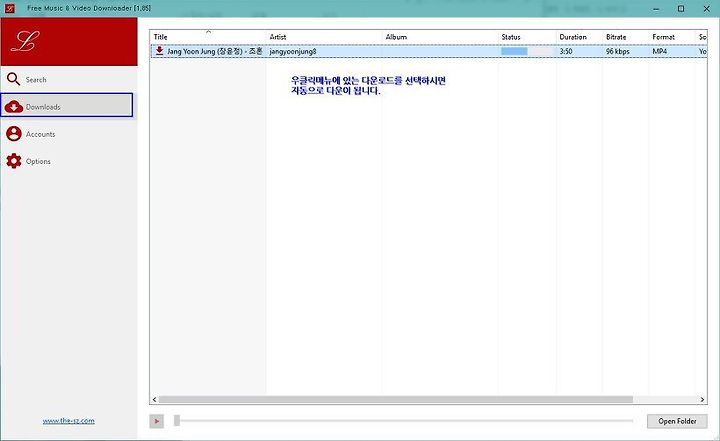Click the red download arrow icon in Jang Yoon Jung row
Screen dimensions: 720x441
159,51
